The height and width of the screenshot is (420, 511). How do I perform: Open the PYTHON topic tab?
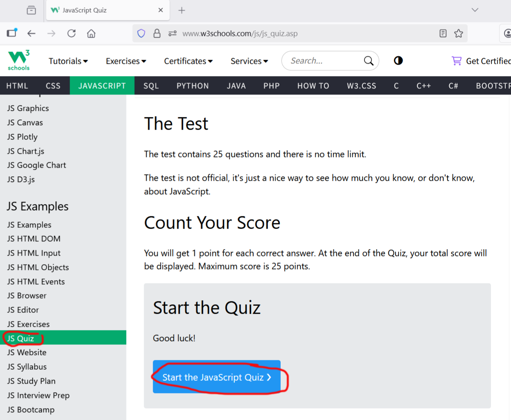pos(193,85)
